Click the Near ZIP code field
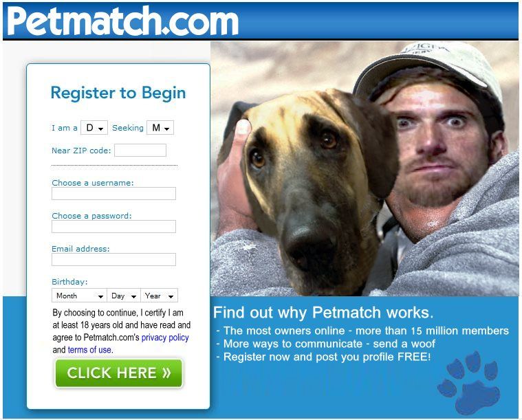Image resolution: width=522 pixels, height=420 pixels. [140, 150]
